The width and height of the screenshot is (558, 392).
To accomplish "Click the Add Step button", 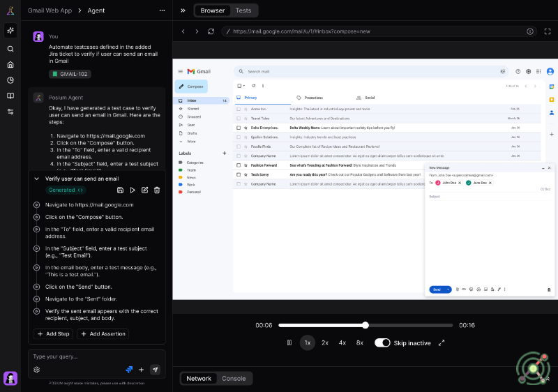I will (x=53, y=333).
